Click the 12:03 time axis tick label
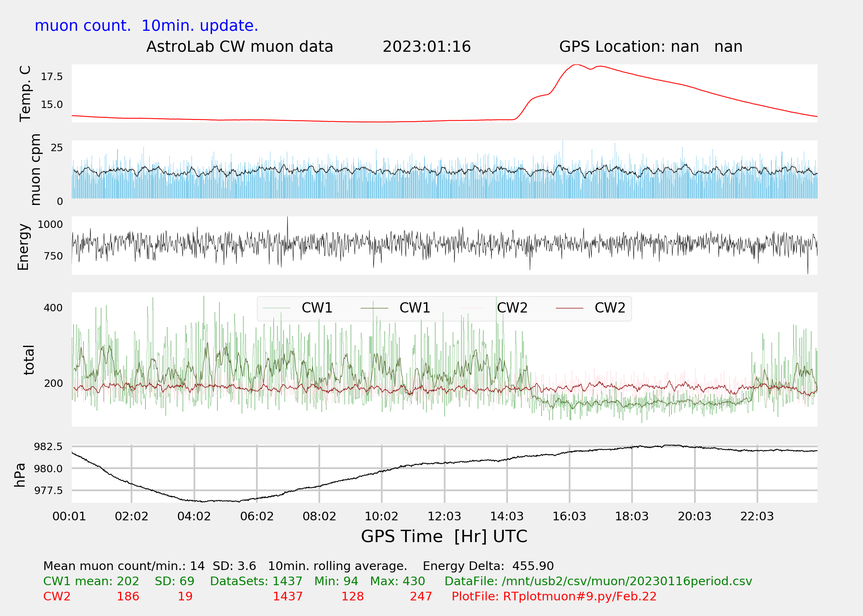Viewport: 863px width, 616px height. coord(444,516)
